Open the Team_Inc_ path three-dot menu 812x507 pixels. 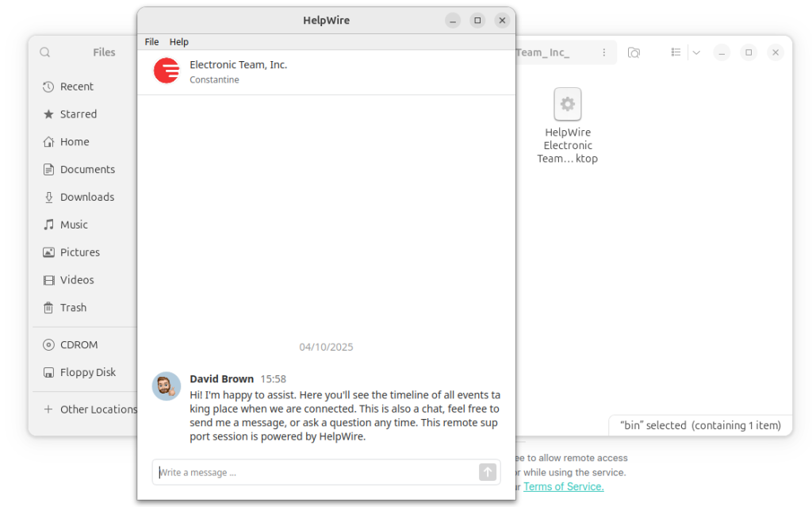coord(604,52)
